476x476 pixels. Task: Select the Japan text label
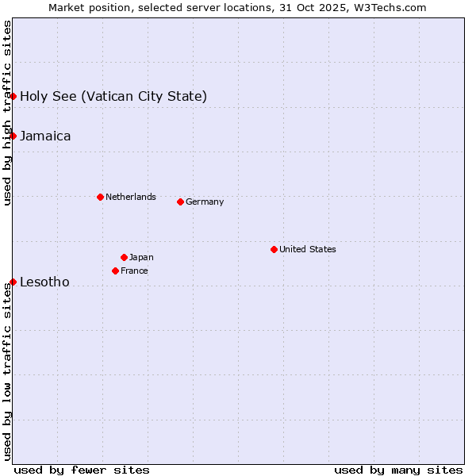point(141,257)
